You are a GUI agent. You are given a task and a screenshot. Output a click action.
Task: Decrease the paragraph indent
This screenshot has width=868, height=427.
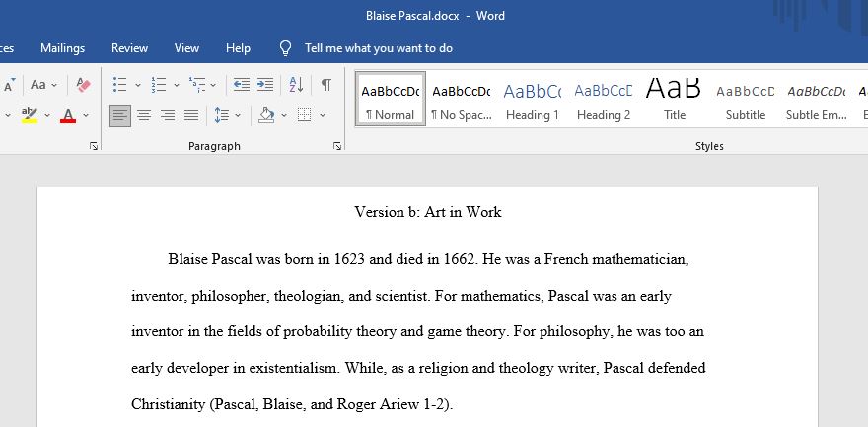(x=242, y=85)
